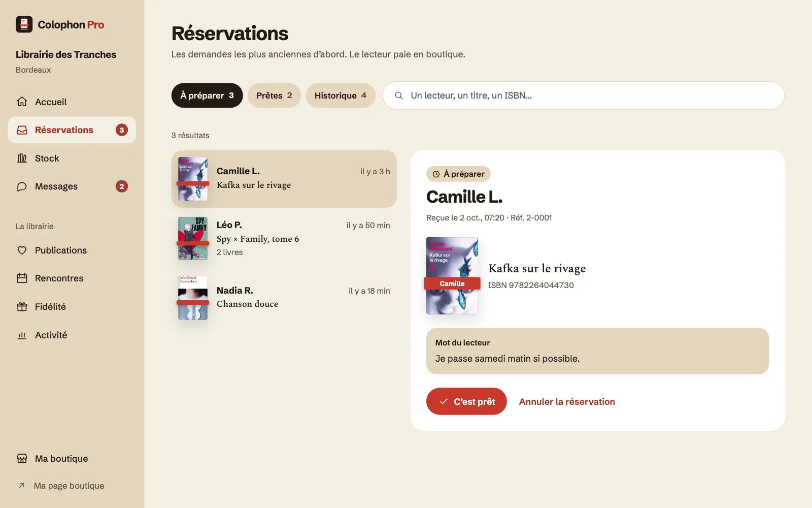Click the À préparer status badge

pos(458,174)
